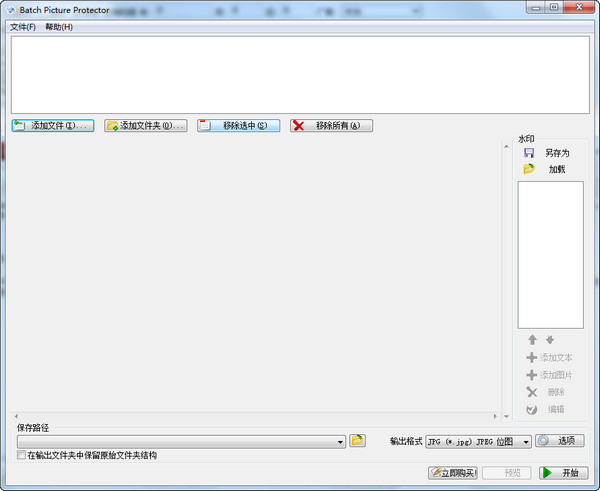Viewport: 600px width, 491px height.
Task: Edit the watermark with the 编辑 icon
Action: coord(532,409)
